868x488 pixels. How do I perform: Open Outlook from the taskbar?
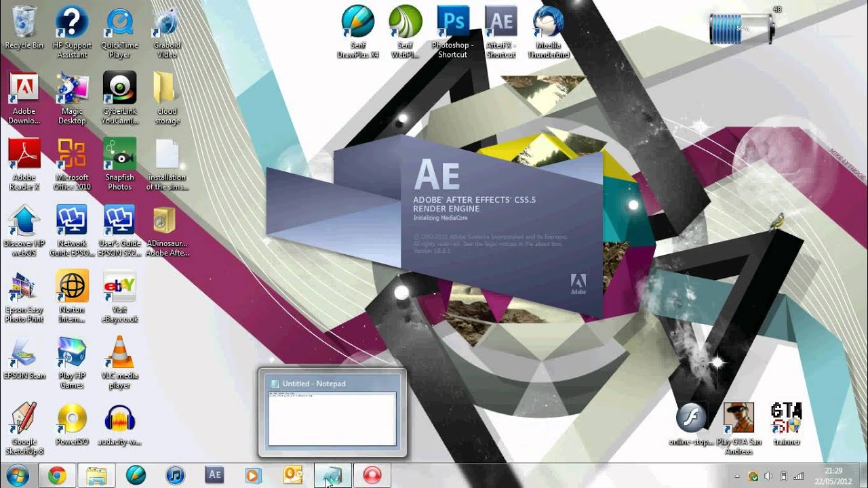click(x=293, y=476)
